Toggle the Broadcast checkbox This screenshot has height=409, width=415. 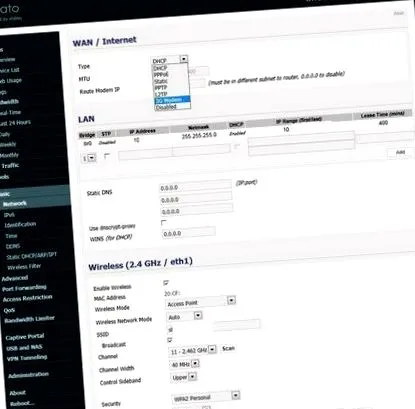click(170, 340)
